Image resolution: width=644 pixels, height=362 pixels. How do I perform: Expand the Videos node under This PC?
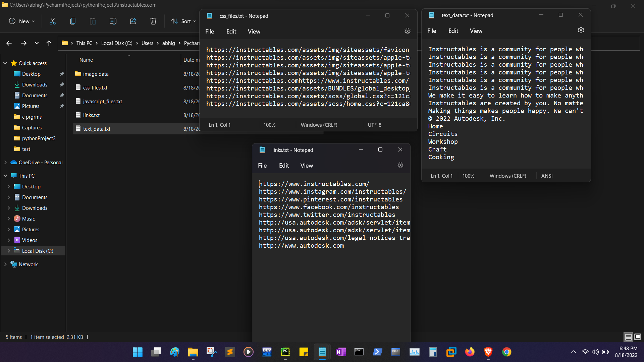click(9, 240)
